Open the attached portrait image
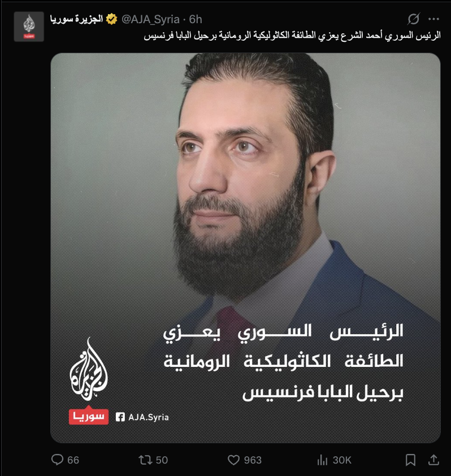The height and width of the screenshot is (476, 451). click(x=245, y=248)
